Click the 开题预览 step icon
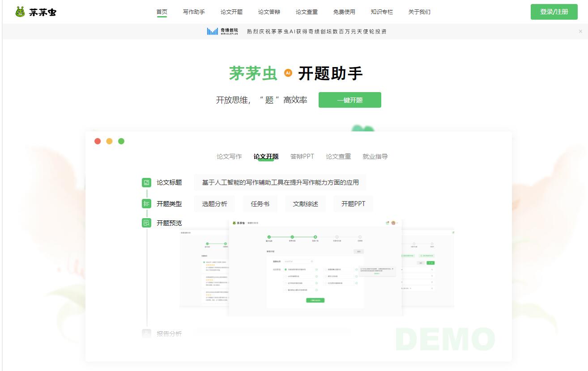This screenshot has height=371, width=588. (146, 223)
